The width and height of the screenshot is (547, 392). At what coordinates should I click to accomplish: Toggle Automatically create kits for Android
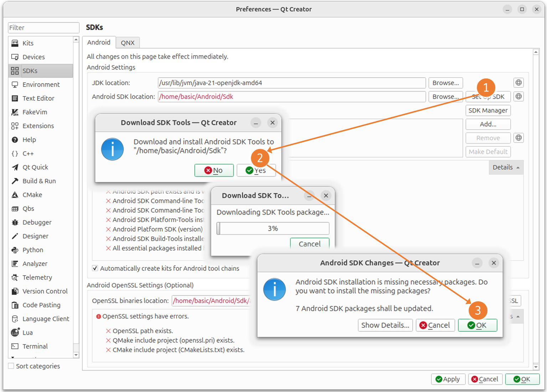coord(95,268)
